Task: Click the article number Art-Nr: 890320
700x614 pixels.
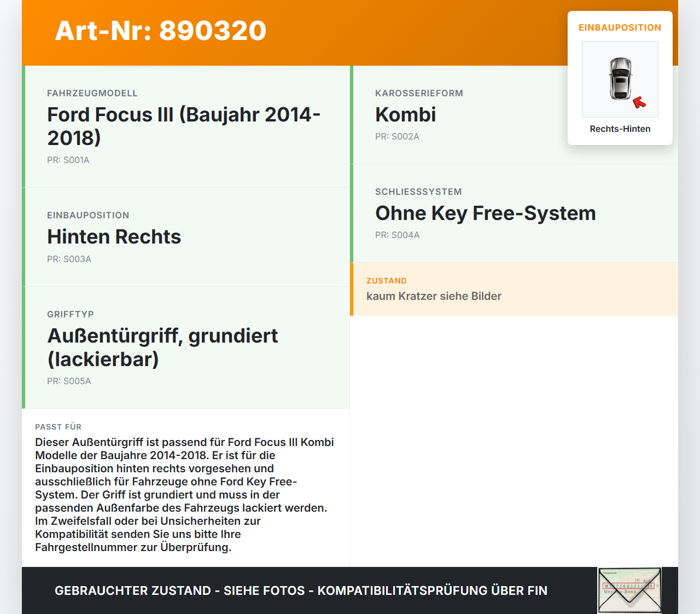Action: pyautogui.click(x=160, y=31)
